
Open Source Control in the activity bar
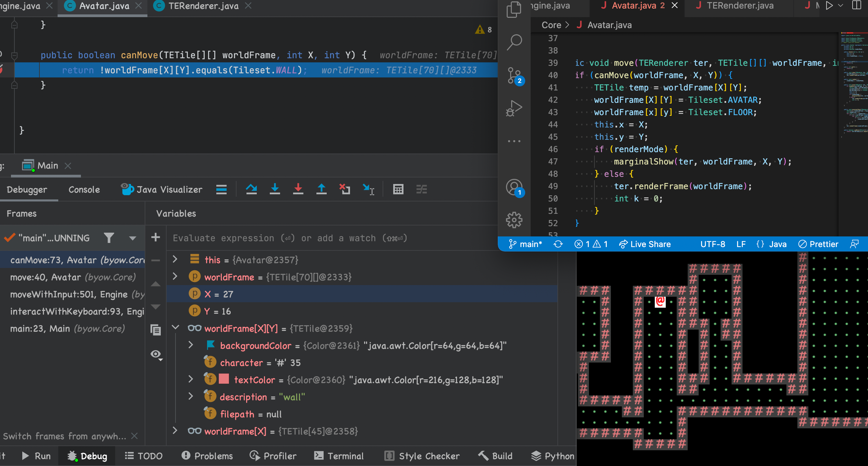tap(514, 75)
